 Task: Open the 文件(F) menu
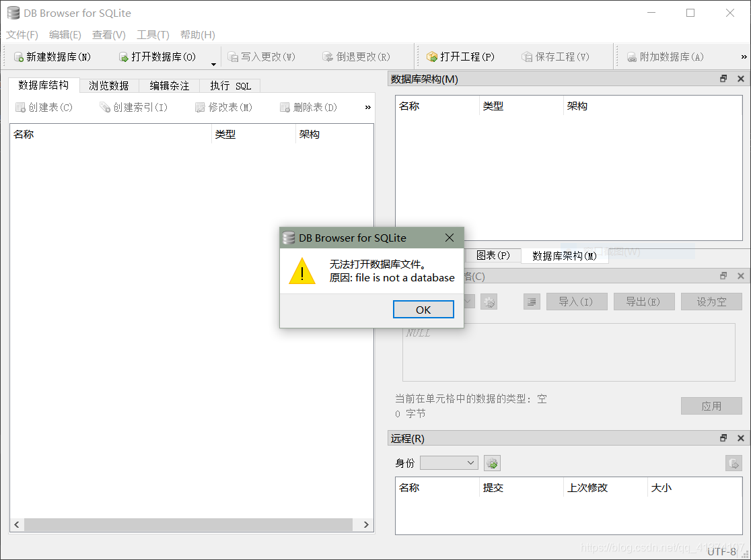(x=21, y=34)
